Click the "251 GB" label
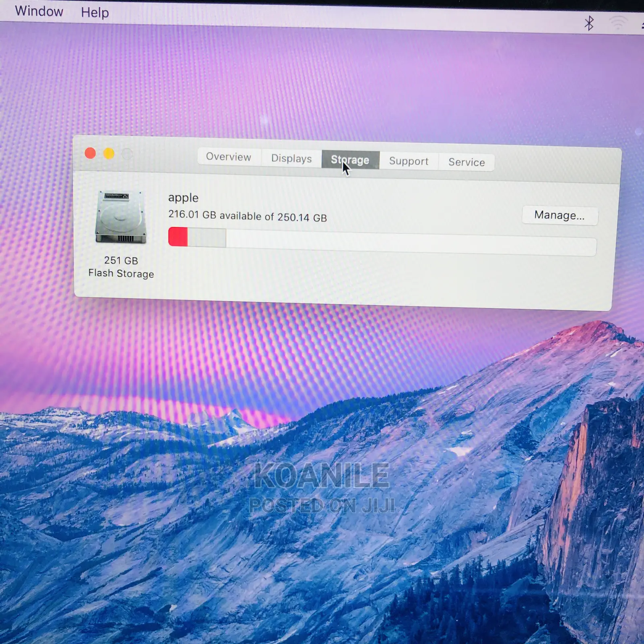The height and width of the screenshot is (644, 644). coord(121,260)
